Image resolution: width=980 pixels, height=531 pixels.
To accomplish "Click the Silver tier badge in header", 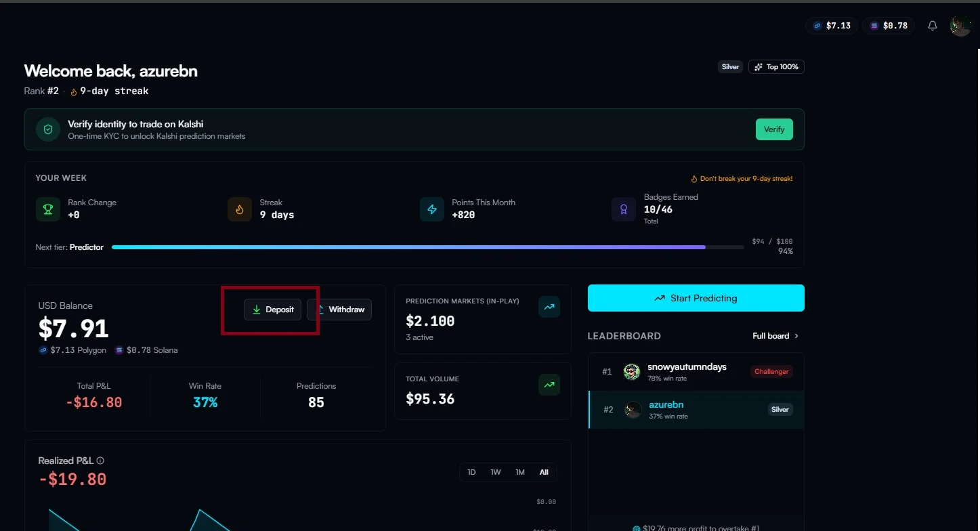I will (730, 66).
